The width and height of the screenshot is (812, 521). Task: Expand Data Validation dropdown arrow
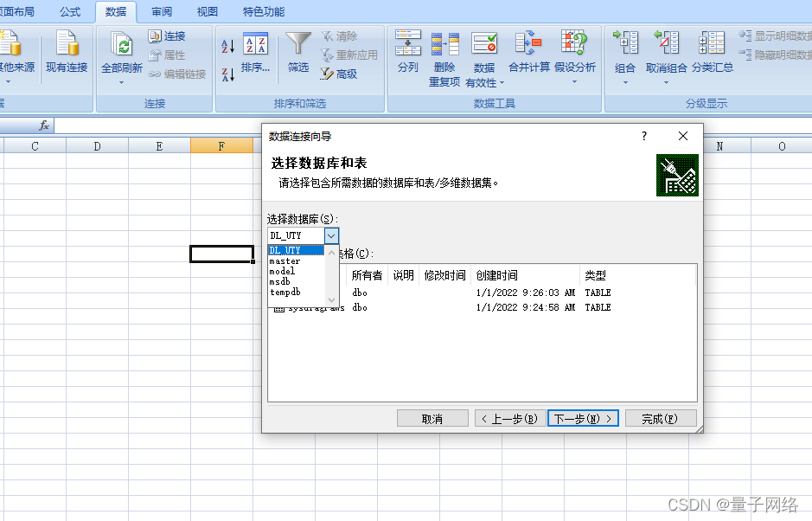tap(502, 83)
